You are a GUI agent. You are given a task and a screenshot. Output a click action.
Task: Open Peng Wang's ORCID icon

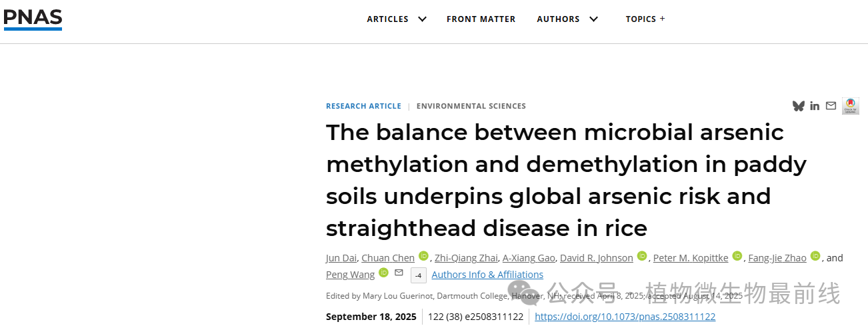383,273
